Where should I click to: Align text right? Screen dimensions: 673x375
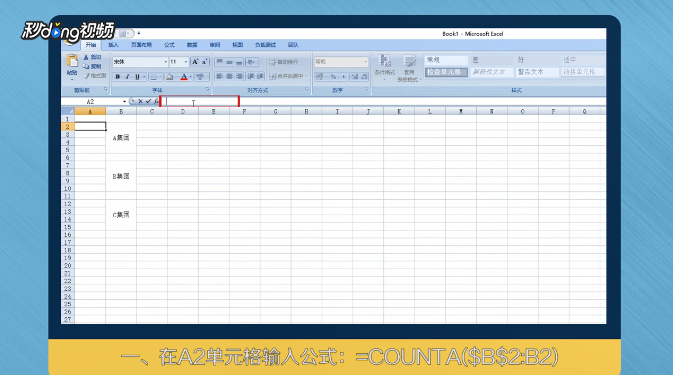(x=239, y=76)
